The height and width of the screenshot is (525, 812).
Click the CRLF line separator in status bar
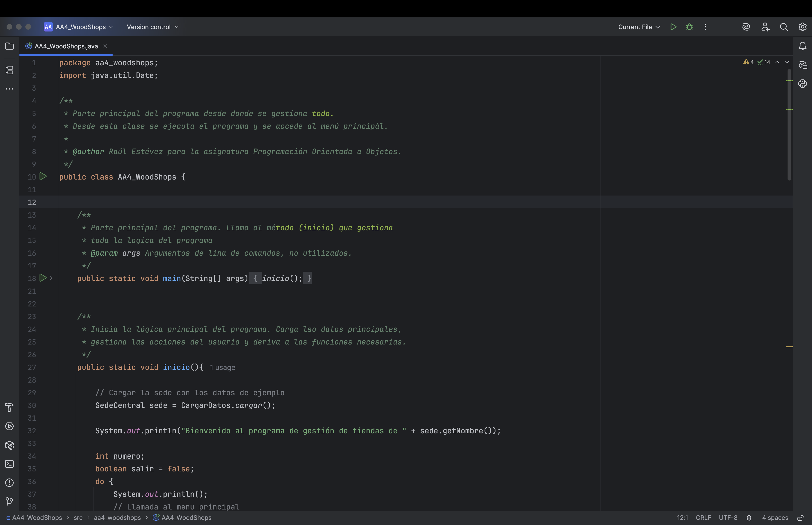pyautogui.click(x=703, y=517)
